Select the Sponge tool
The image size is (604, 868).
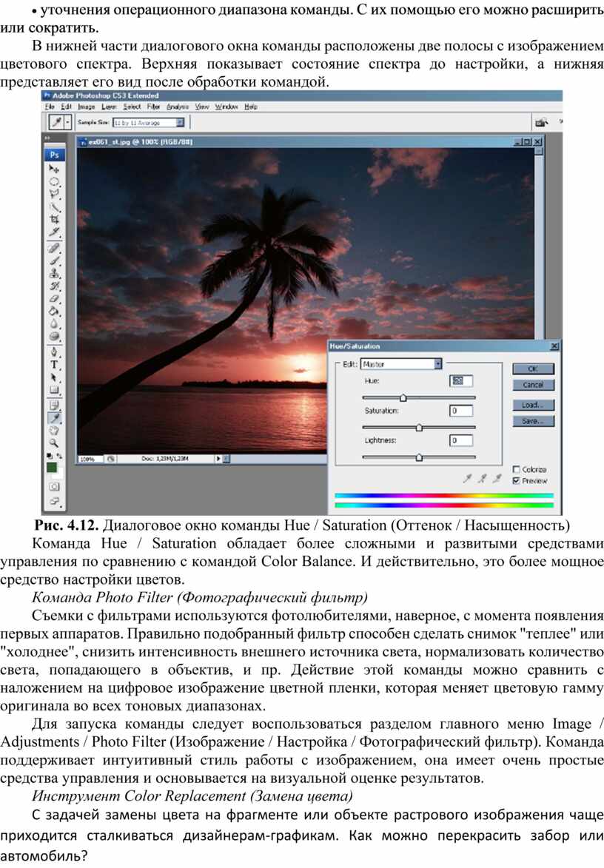click(54, 337)
